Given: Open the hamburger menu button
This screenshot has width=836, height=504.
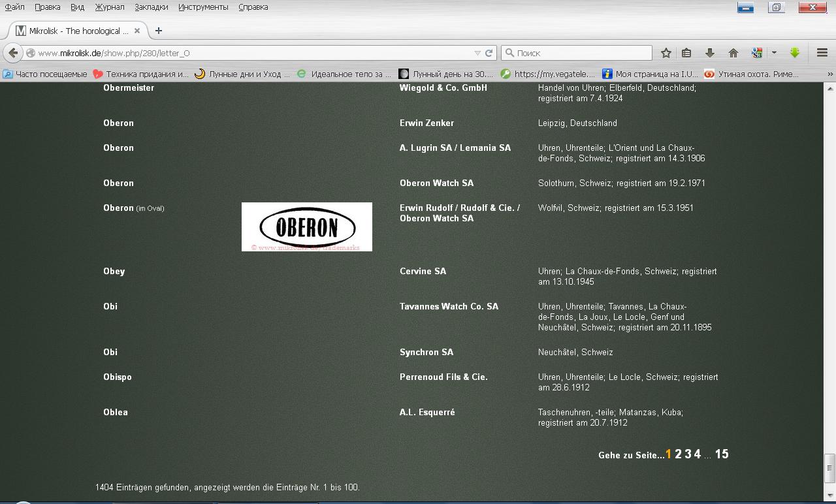Looking at the screenshot, I should point(822,53).
